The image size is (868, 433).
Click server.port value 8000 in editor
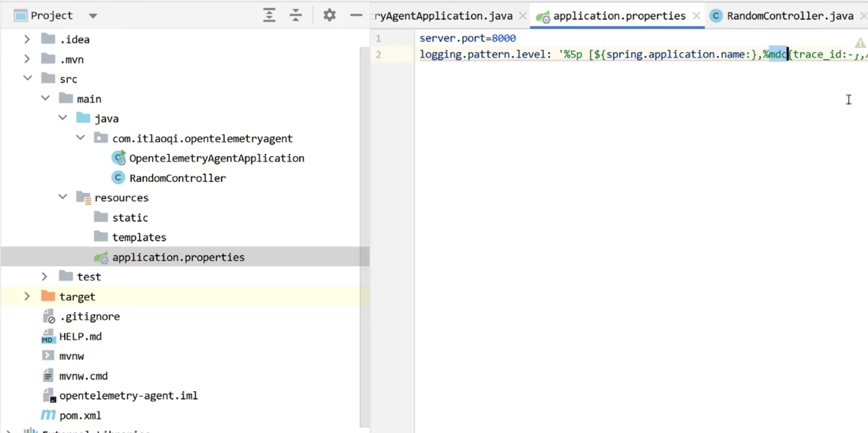[x=504, y=38]
